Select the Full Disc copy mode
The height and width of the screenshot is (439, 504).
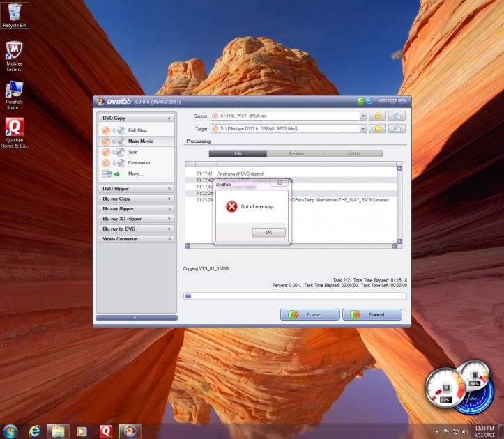[x=137, y=130]
